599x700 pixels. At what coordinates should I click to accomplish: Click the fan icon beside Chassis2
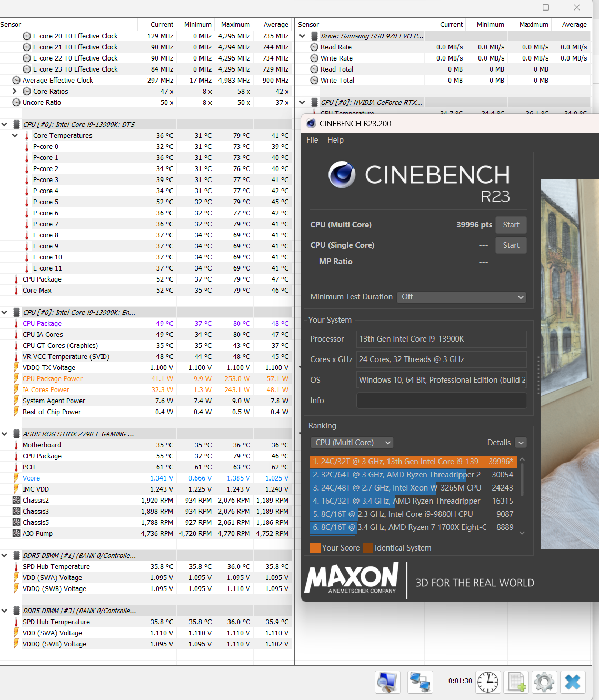tap(16, 501)
